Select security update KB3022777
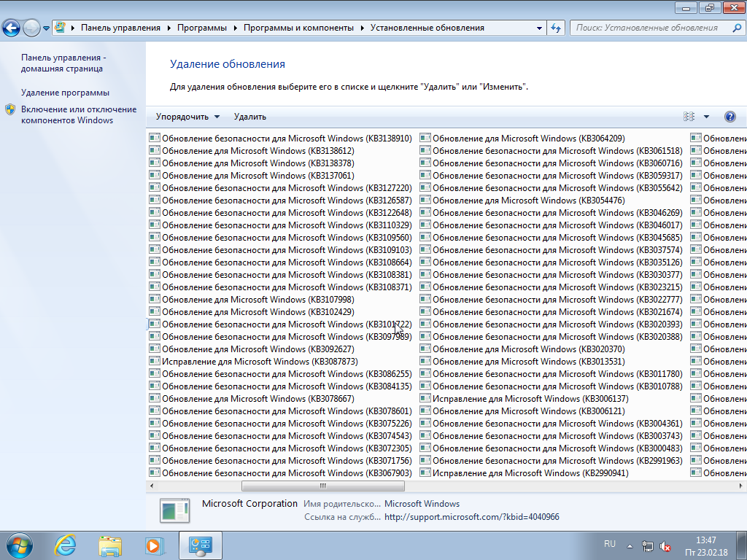 pyautogui.click(x=551, y=299)
